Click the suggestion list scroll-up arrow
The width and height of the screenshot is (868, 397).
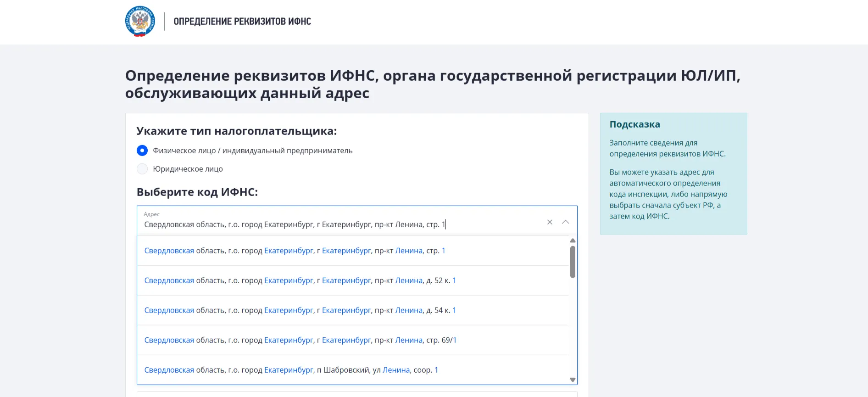pyautogui.click(x=573, y=240)
